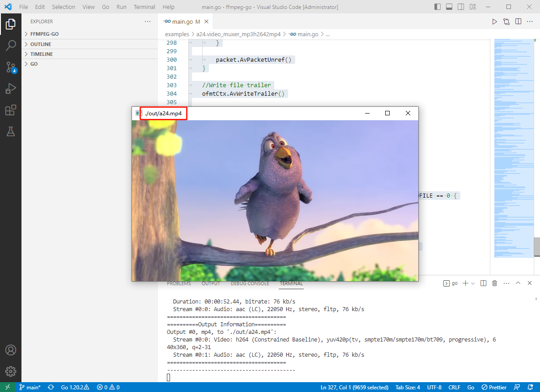Select the TERMINAL panel tab
The width and height of the screenshot is (540, 392).
291,283
